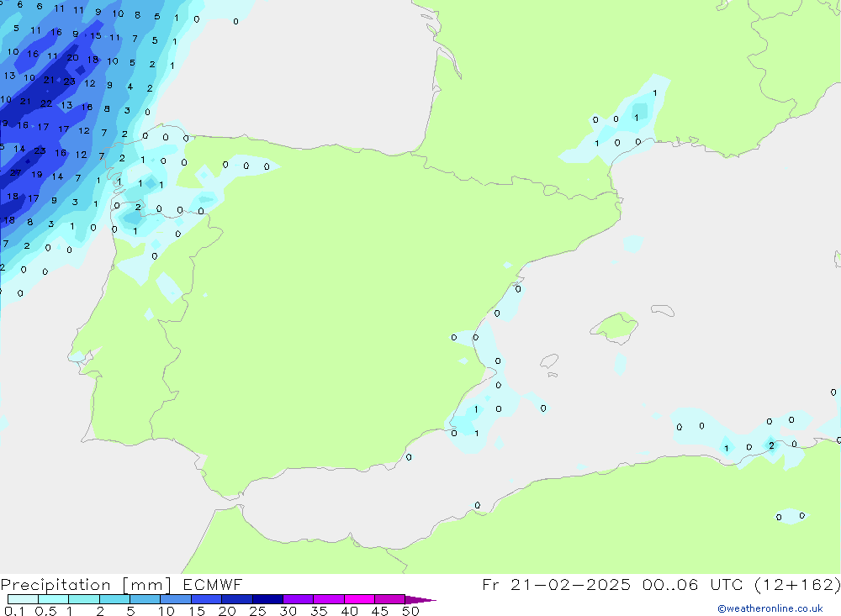Viewport: 841px width, 616px height.
Task: Click the 'Precipitation [mm]' title text
Action: click(x=87, y=585)
